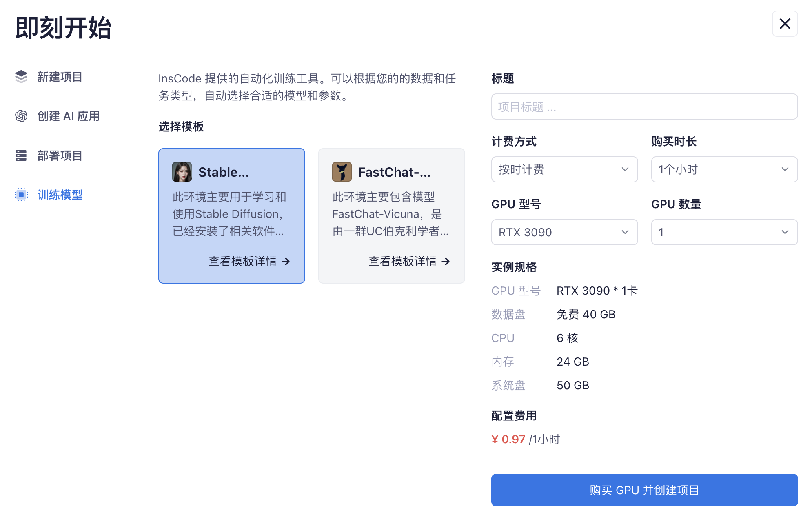Click the 6 核 CPU value
This screenshot has height=515, width=812.
tap(567, 338)
